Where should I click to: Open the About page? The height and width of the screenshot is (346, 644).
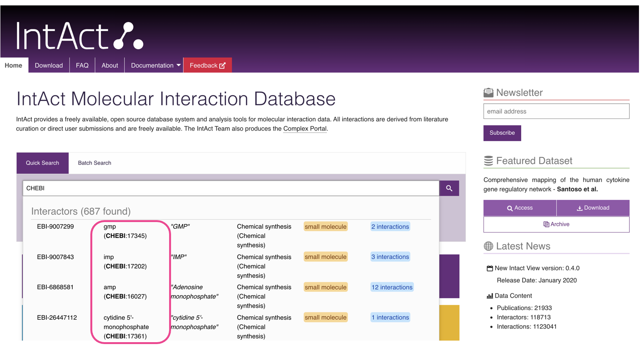(110, 65)
